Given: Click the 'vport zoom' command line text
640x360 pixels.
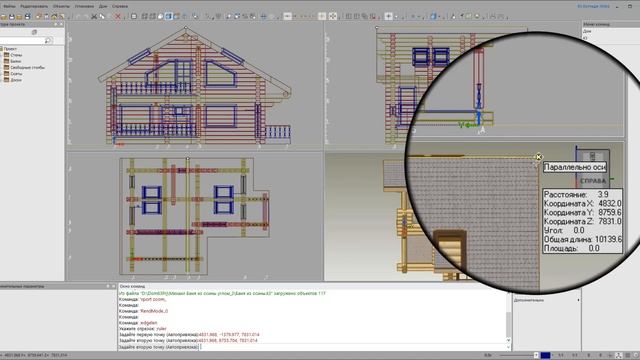Looking at the screenshot, I should coord(153,299).
